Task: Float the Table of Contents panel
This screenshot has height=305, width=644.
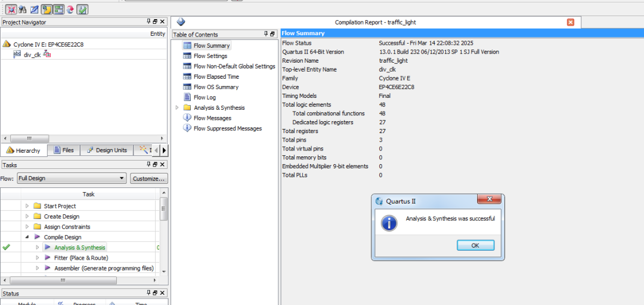Action: pos(273,34)
